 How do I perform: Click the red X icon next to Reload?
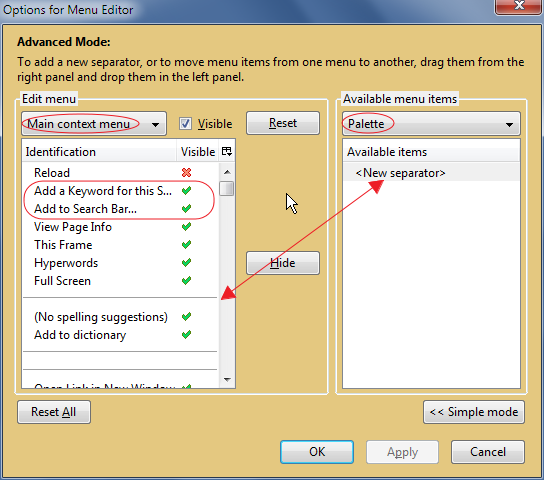[x=186, y=172]
